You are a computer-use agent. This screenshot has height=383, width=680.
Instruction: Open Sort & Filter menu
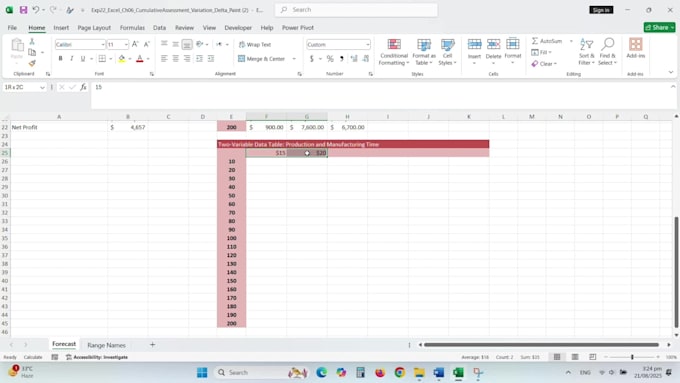point(586,52)
